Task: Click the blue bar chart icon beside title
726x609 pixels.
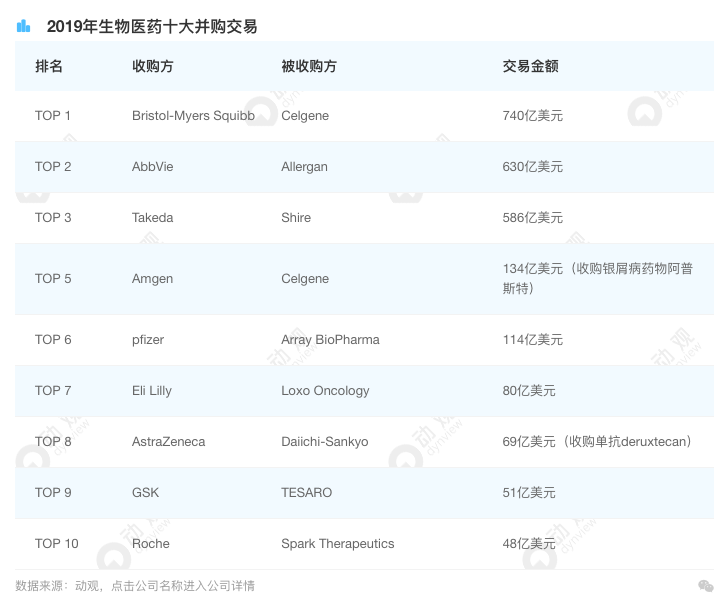Action: (23, 26)
